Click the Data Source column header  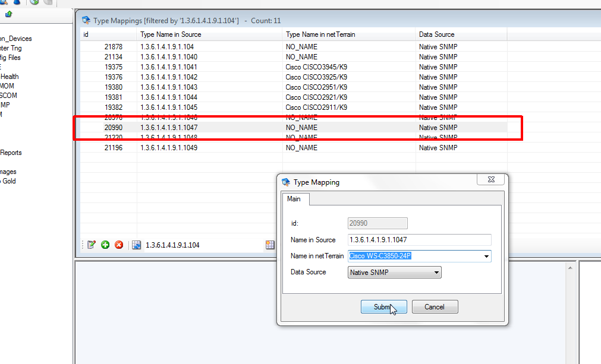point(436,34)
